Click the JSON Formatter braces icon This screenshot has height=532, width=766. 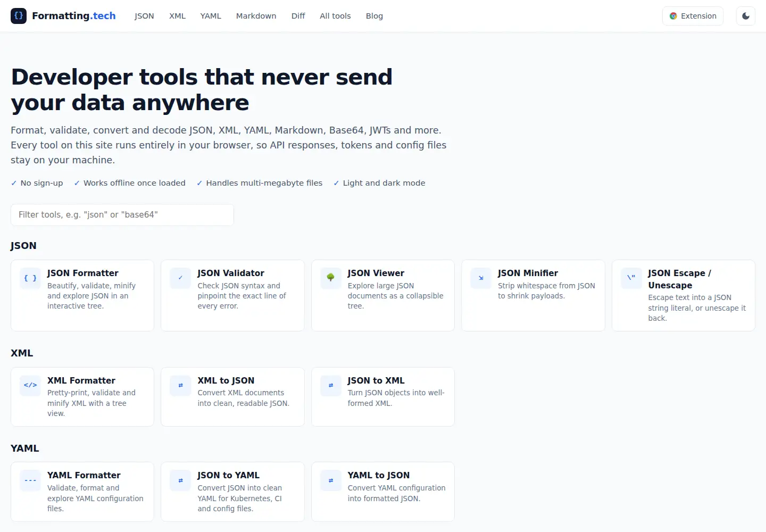pos(30,278)
